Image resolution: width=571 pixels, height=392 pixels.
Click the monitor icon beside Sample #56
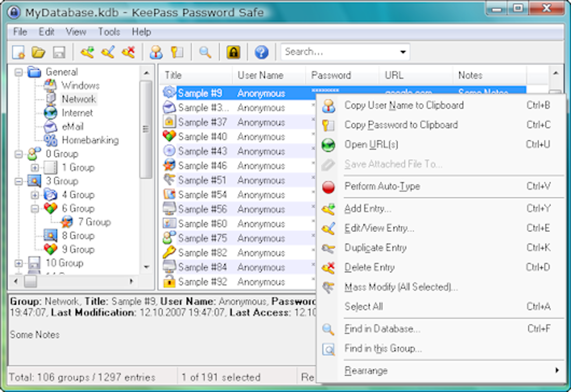[x=169, y=209]
